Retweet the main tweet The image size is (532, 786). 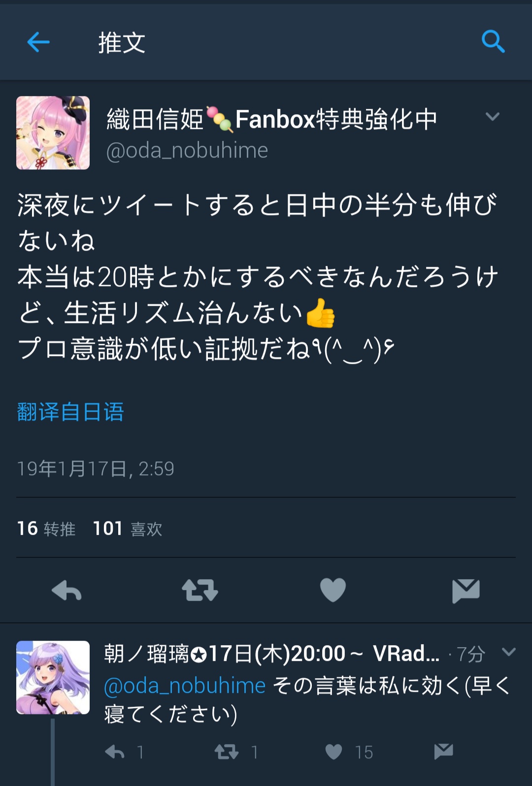pyautogui.click(x=199, y=590)
